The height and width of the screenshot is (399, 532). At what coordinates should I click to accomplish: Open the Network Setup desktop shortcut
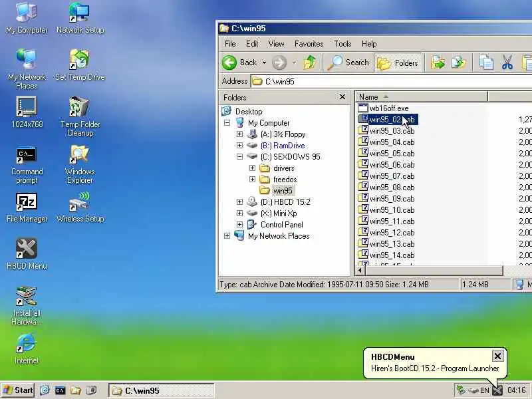[x=80, y=18]
